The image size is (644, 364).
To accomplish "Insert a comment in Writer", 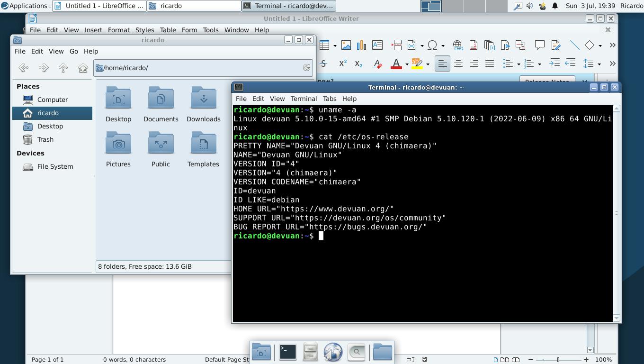I will coord(540,45).
